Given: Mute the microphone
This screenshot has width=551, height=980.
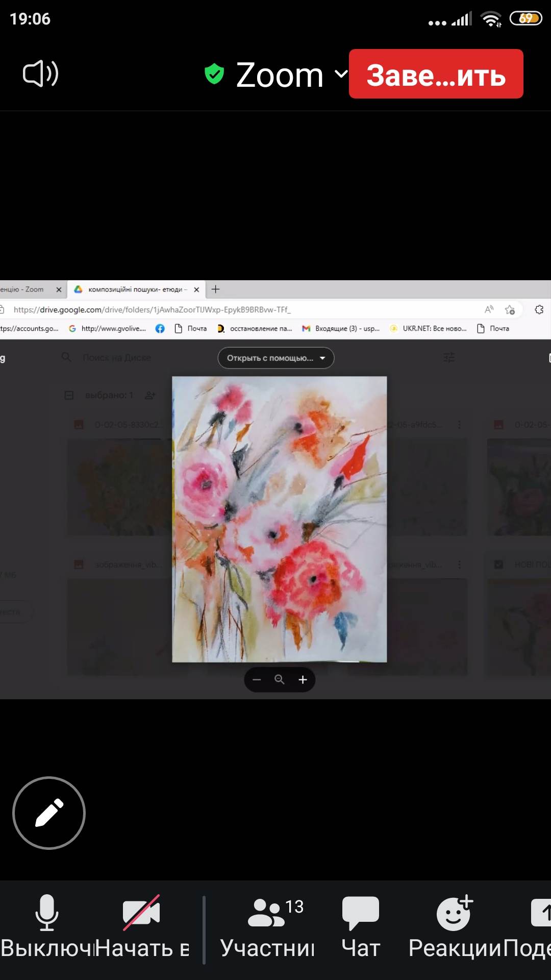Looking at the screenshot, I should 46,926.
